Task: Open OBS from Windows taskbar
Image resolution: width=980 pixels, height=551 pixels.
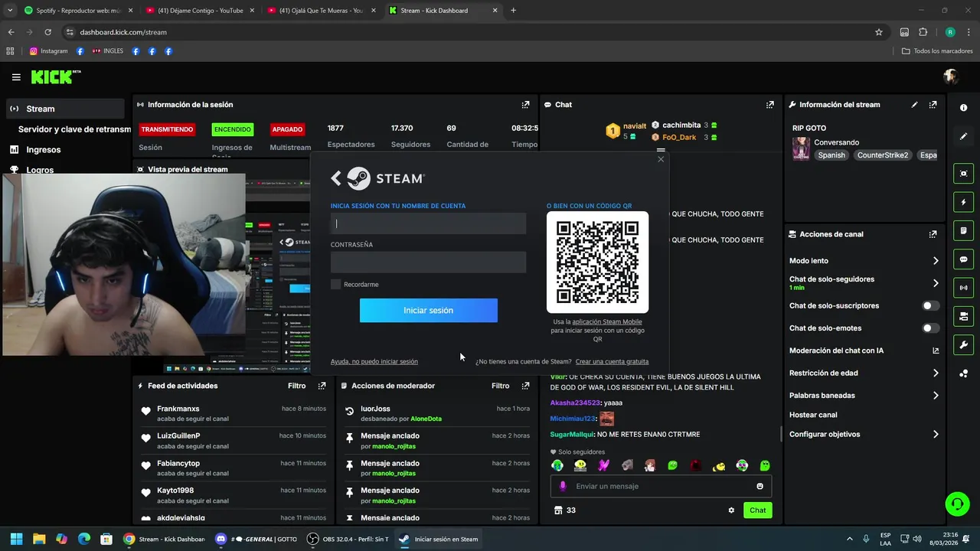Action: [x=348, y=539]
